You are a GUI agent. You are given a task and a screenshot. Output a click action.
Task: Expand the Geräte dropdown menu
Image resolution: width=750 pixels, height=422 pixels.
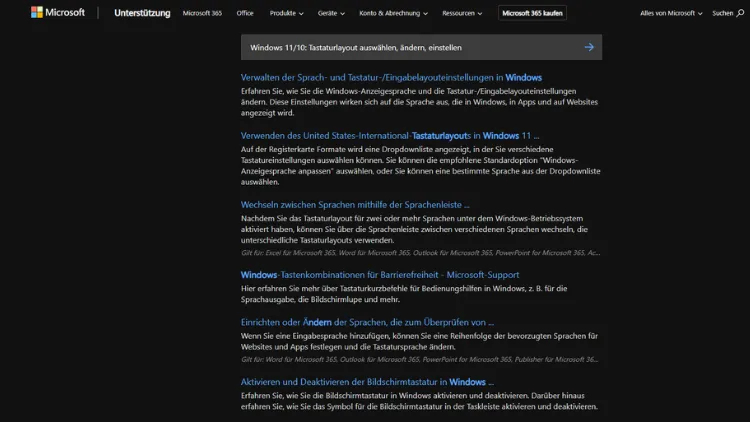[331, 13]
